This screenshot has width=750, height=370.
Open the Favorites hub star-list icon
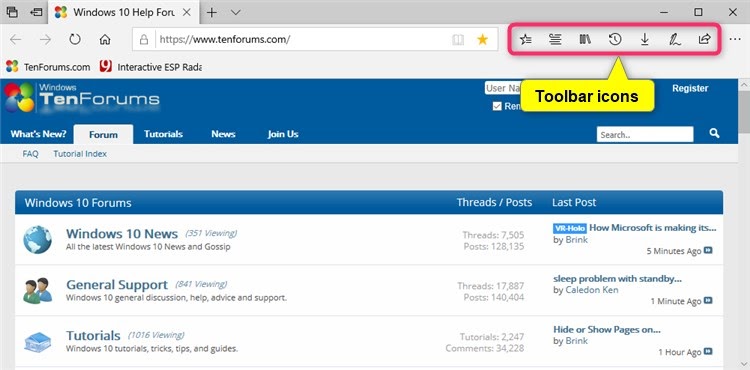coord(526,40)
